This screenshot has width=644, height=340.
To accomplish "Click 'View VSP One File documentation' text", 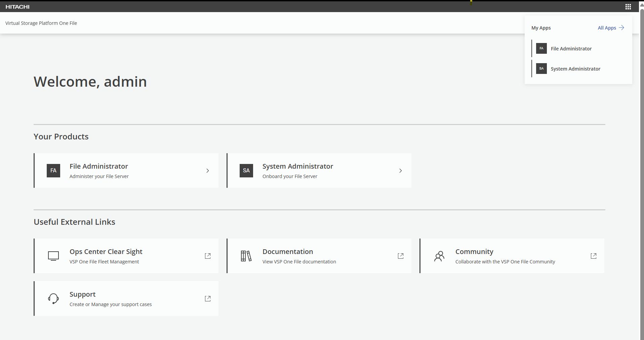I will pos(299,262).
